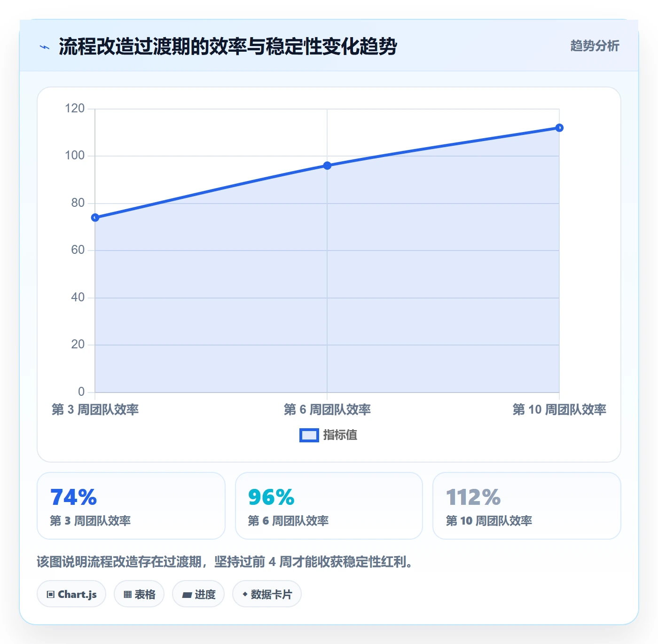Click the y-axis value 20

click(x=78, y=345)
